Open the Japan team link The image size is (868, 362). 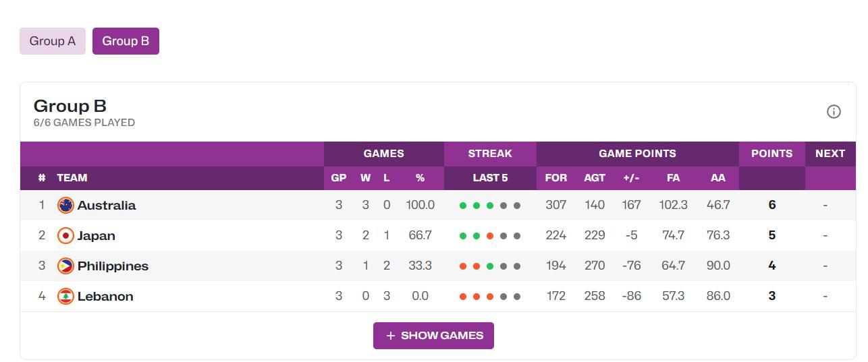pos(97,236)
